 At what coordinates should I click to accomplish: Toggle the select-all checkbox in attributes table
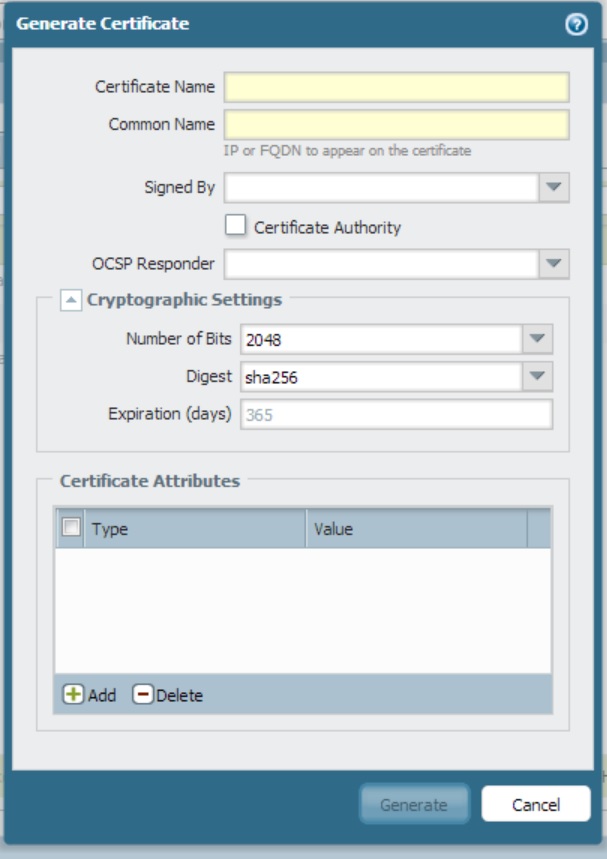coord(71,529)
